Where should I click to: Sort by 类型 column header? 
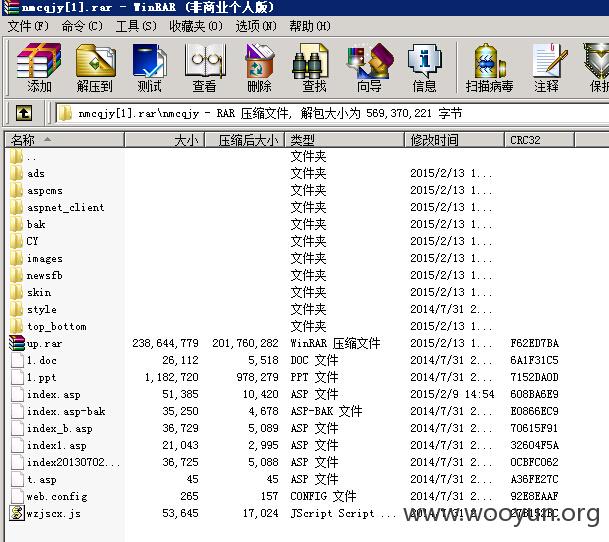(345, 140)
